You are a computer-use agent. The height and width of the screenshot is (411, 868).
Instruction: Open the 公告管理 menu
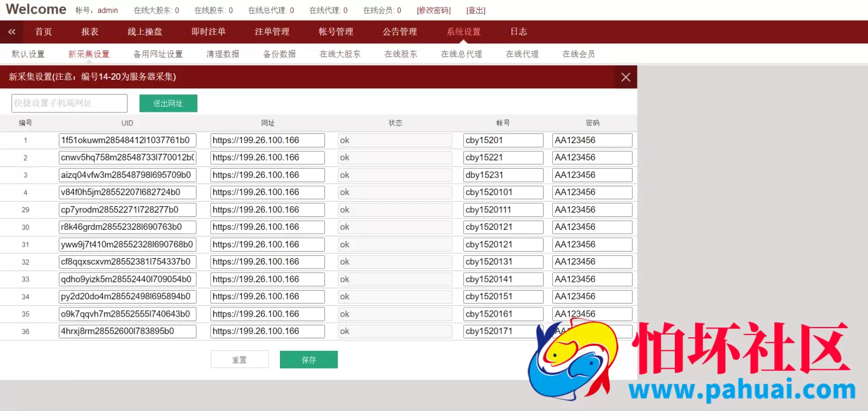pos(400,32)
